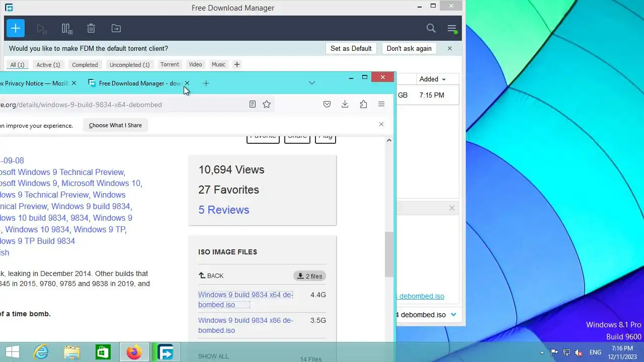Close the Firefox Privacy Notice tab
The height and width of the screenshot is (362, 644).
point(74,83)
